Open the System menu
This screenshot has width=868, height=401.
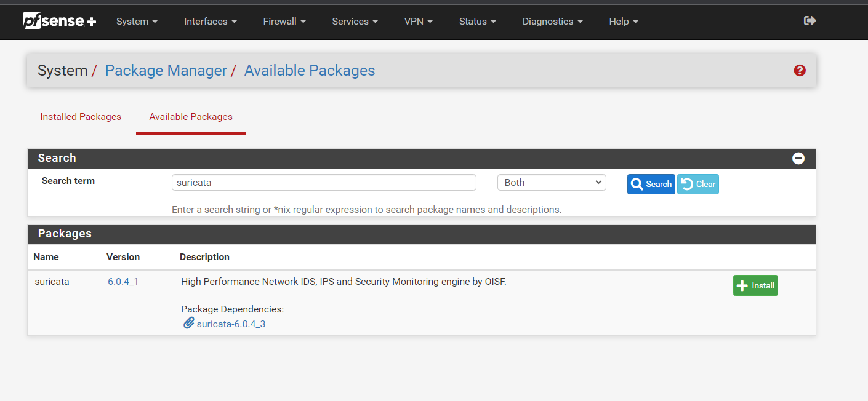[x=137, y=21]
